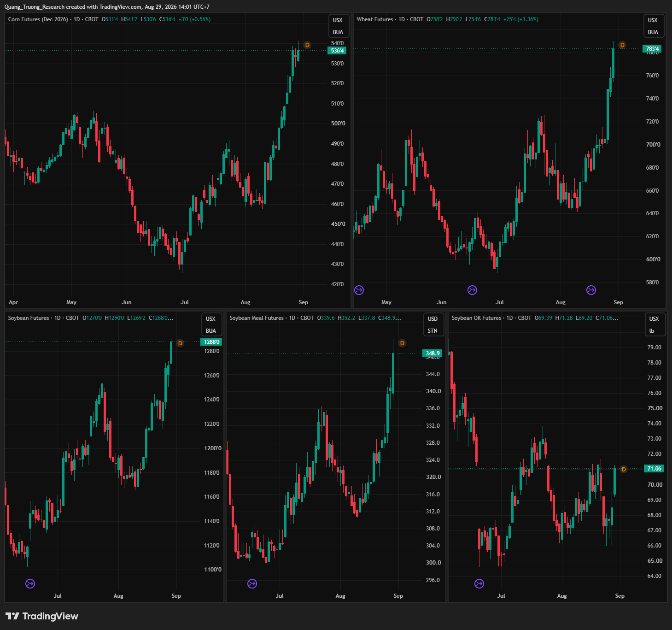Click the 1200'0 level on Soybean price axis

(213, 448)
